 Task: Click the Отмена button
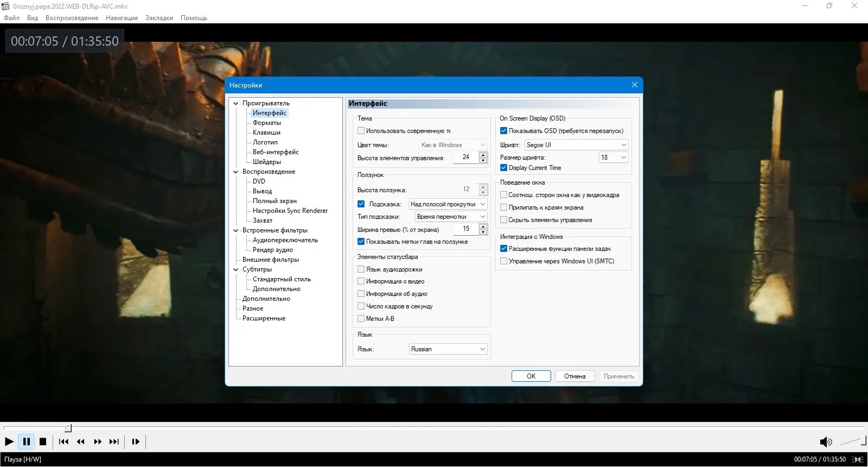pyautogui.click(x=575, y=376)
